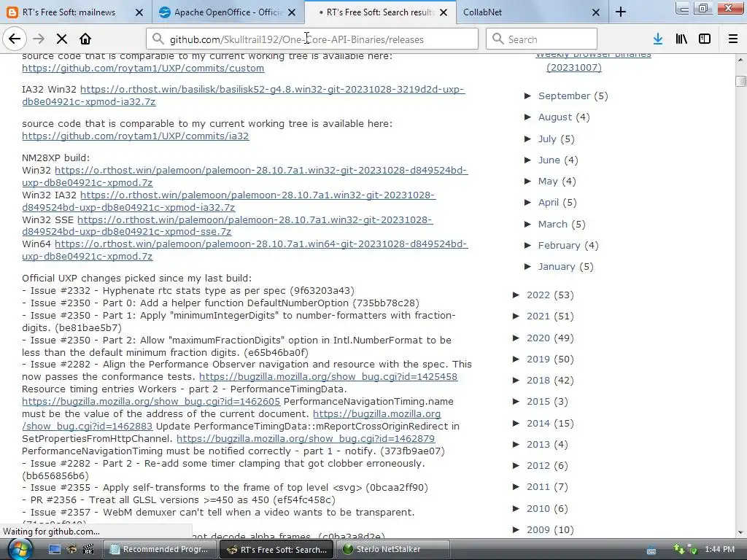The height and width of the screenshot is (560, 747).
Task: Close the Apache OpenOffice tab
Action: pos(292,12)
